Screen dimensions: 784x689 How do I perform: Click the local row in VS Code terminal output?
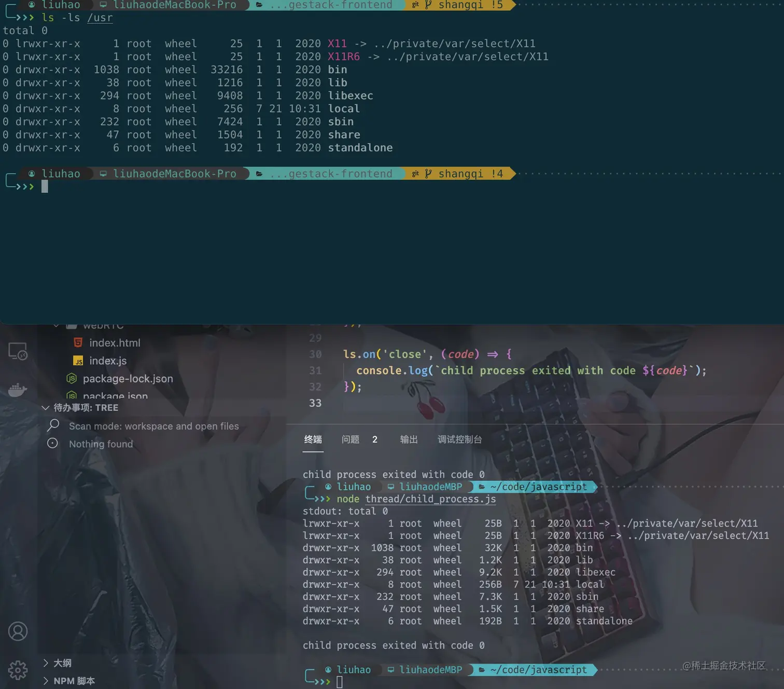tap(454, 584)
